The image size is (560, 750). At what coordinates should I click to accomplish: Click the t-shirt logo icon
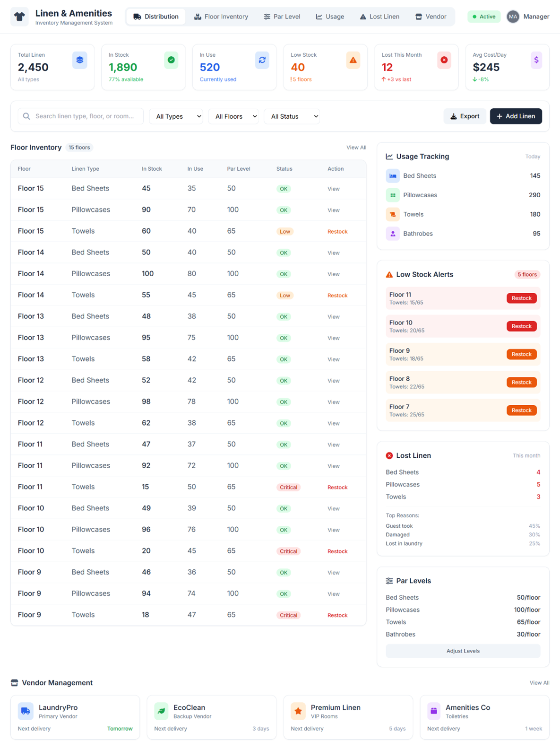coord(19,17)
